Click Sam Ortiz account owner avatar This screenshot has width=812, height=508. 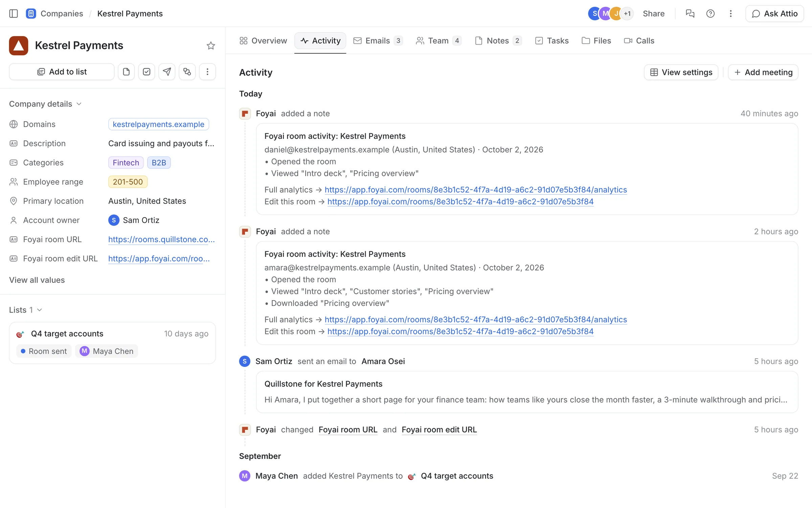(x=114, y=220)
